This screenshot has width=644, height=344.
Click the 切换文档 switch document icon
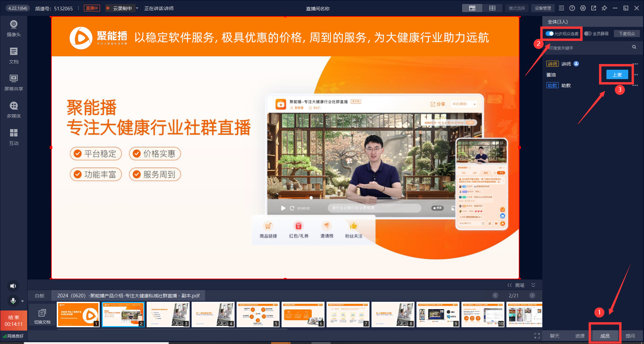42,316
